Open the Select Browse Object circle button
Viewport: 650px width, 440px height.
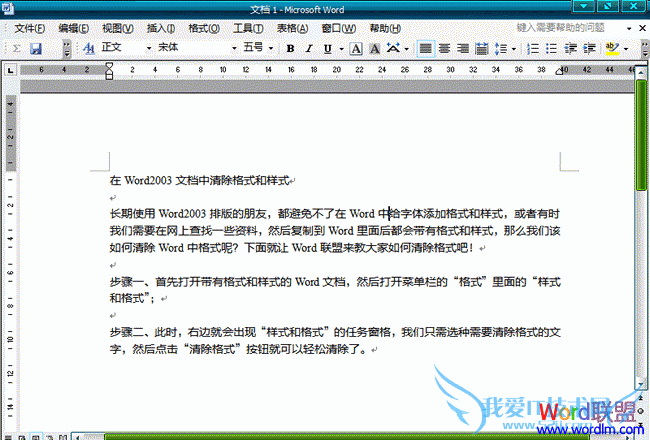[x=641, y=411]
